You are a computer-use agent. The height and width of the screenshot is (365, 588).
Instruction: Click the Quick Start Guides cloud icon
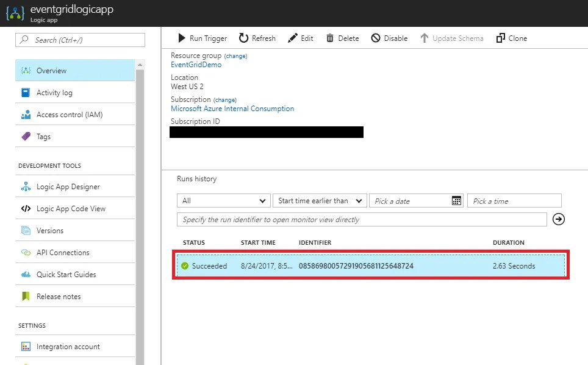[26, 274]
